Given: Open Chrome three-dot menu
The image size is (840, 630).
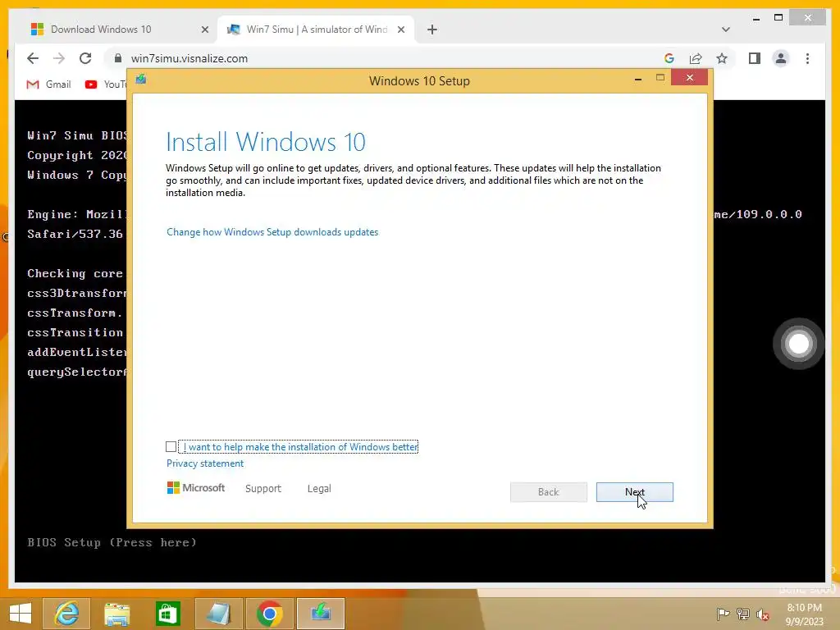Looking at the screenshot, I should click(x=807, y=58).
